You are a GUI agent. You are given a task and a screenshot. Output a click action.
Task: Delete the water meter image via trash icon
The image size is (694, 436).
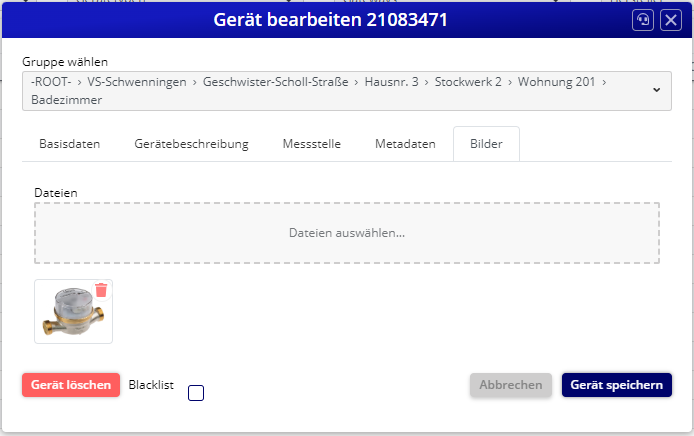point(100,290)
